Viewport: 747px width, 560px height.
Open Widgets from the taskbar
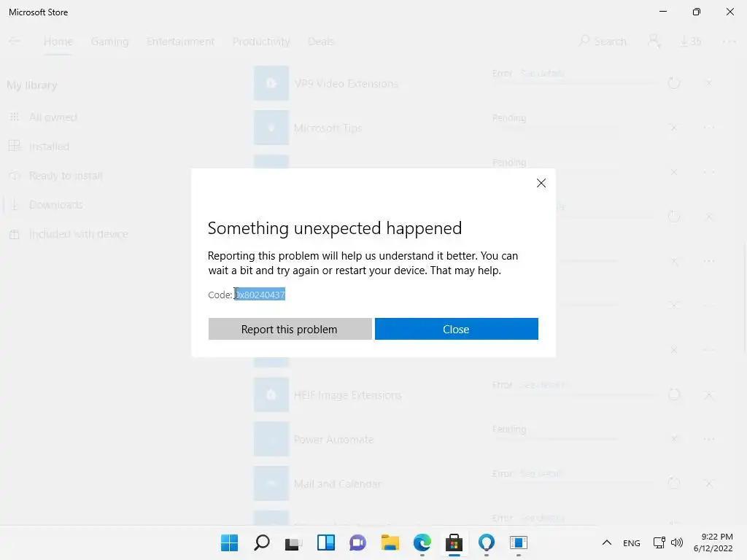[x=326, y=542]
